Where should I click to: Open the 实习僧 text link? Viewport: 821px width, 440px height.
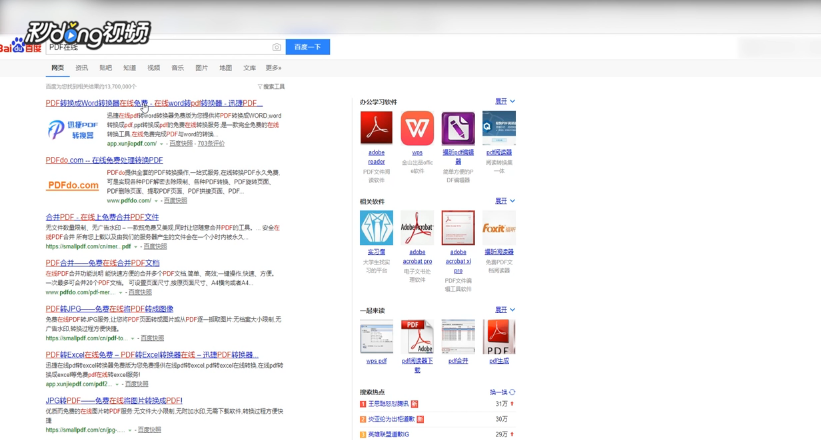pyautogui.click(x=376, y=252)
